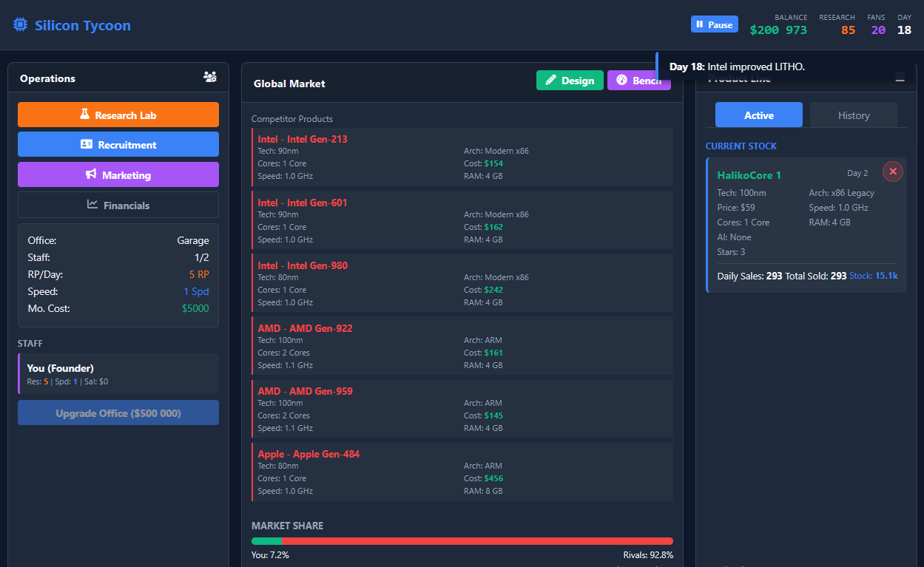Click the chart icon on Financials
The height and width of the screenshot is (567, 924).
(92, 205)
